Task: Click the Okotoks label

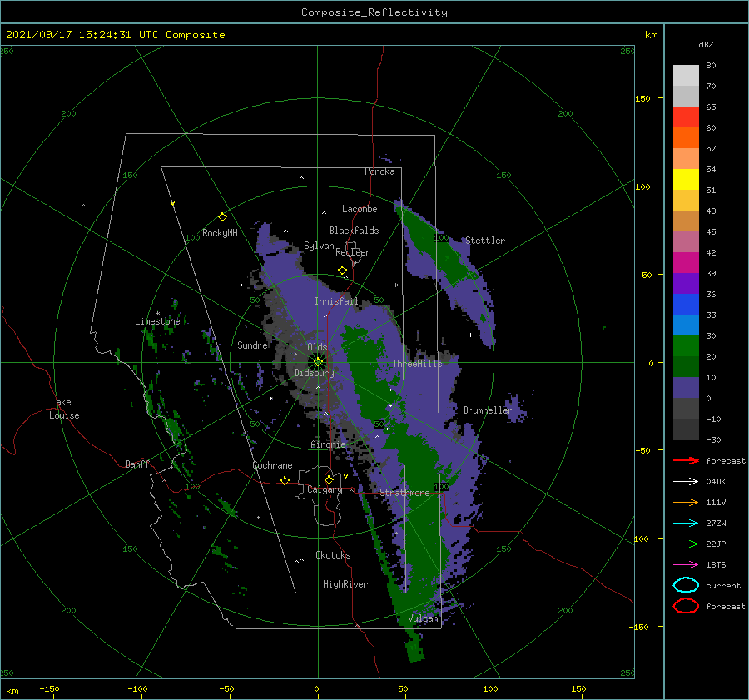Action: [333, 555]
